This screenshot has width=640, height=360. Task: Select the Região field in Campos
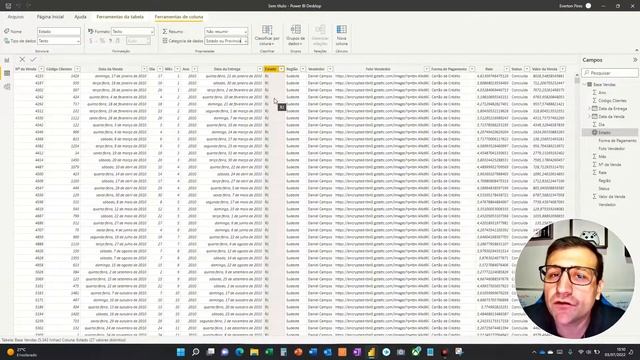(x=604, y=180)
